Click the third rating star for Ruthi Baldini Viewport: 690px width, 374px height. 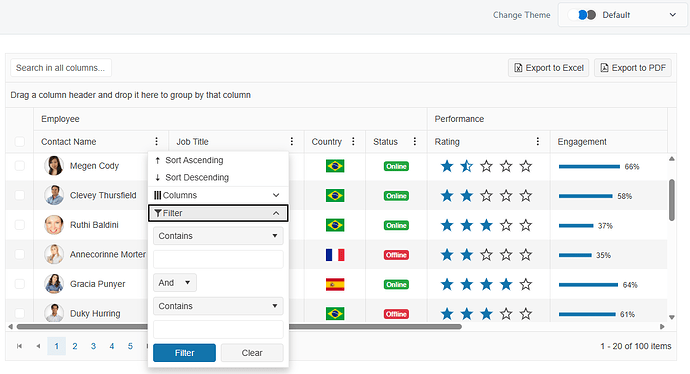coord(486,225)
